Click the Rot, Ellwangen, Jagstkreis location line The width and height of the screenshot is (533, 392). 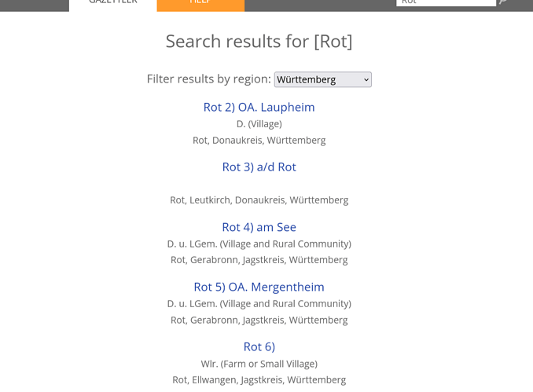[259, 379]
